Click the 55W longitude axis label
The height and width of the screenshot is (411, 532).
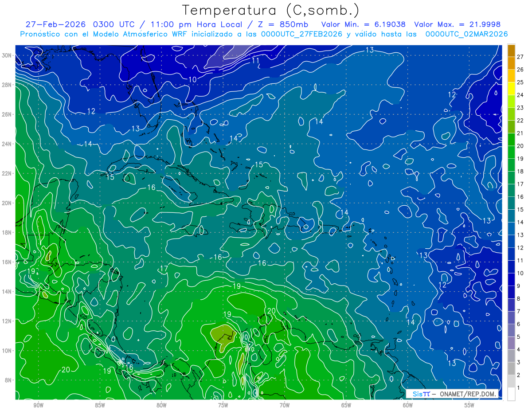(469, 405)
